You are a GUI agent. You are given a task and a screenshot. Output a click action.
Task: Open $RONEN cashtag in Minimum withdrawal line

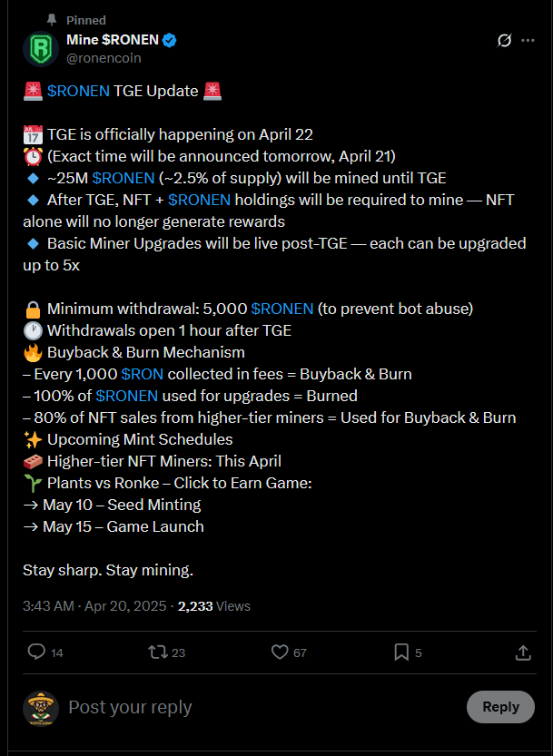281,309
